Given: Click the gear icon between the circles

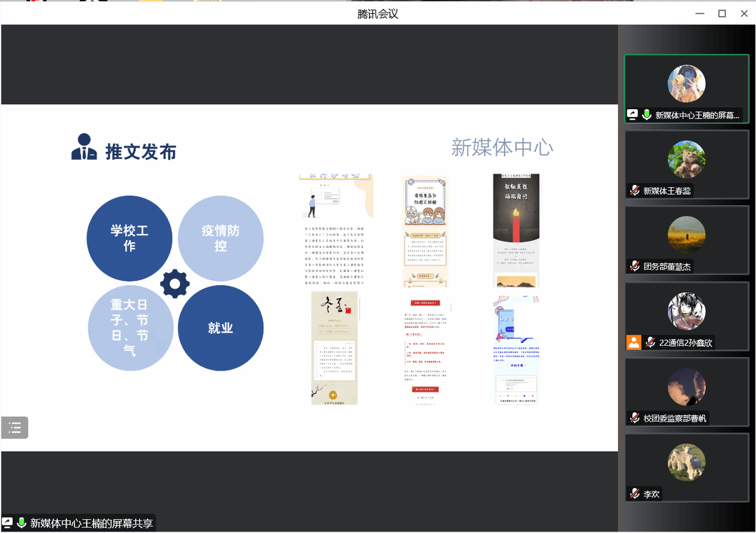Looking at the screenshot, I should (175, 284).
